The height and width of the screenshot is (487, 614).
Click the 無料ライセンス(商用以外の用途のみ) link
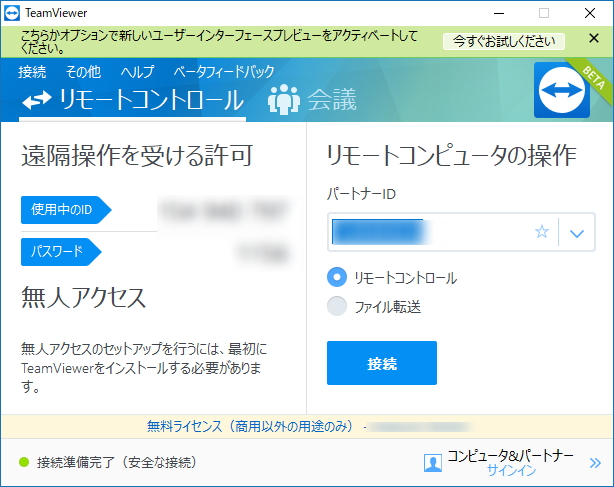pos(250,426)
